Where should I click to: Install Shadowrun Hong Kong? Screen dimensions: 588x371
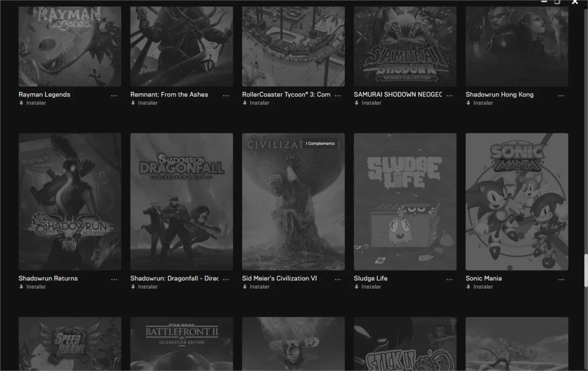tap(479, 103)
